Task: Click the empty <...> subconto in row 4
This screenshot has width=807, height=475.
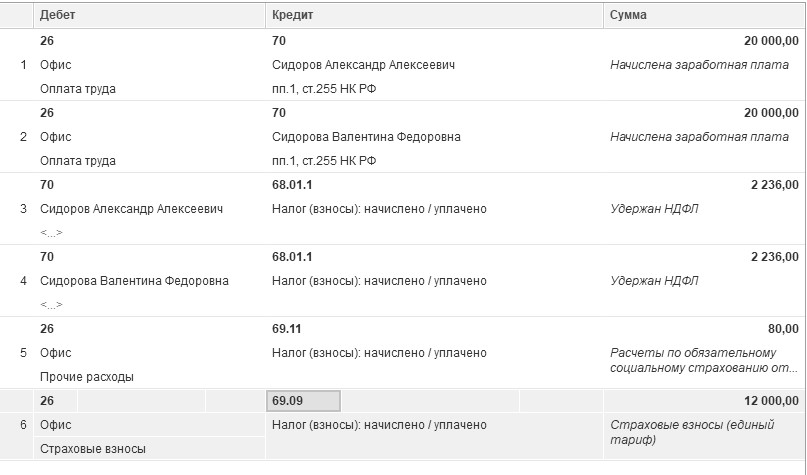Action: pos(51,304)
